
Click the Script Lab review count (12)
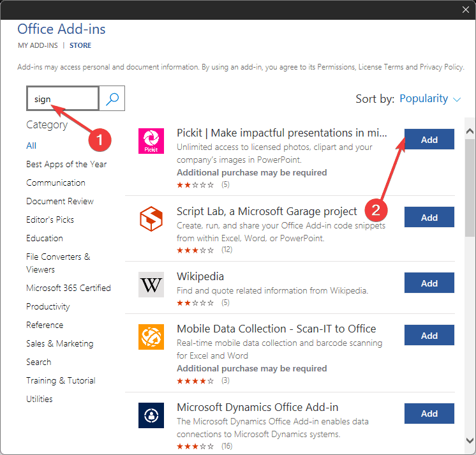click(227, 250)
